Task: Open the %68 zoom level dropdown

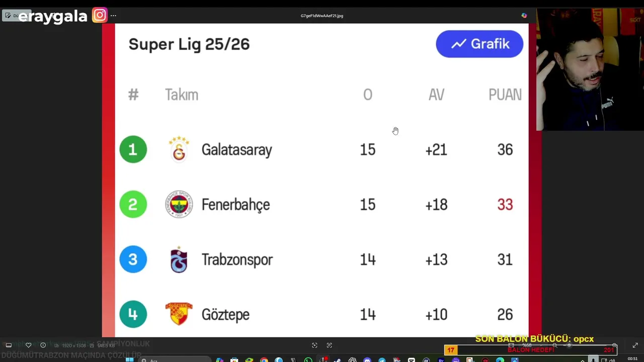Action: tap(527, 345)
